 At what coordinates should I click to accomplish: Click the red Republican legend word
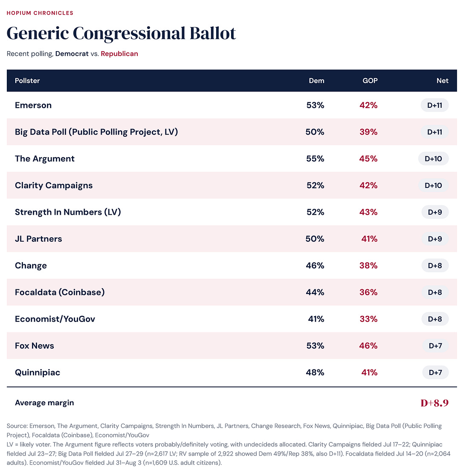point(119,54)
